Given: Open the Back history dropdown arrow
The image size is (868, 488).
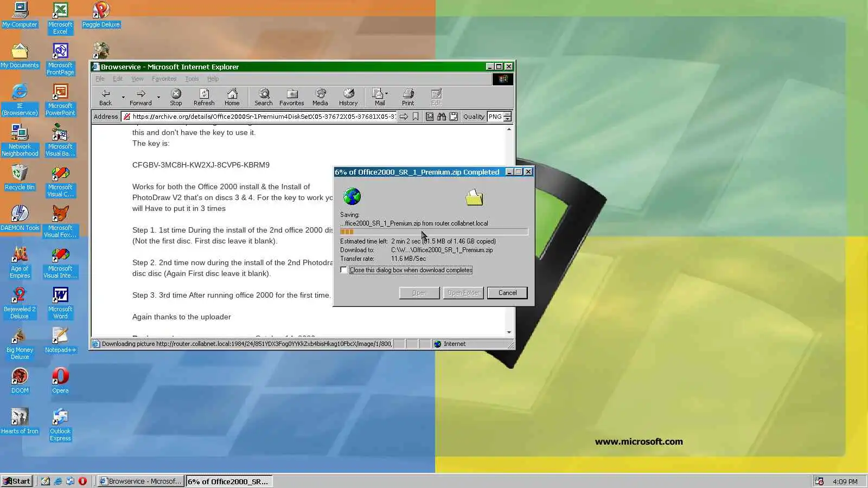Looking at the screenshot, I should pyautogui.click(x=123, y=97).
